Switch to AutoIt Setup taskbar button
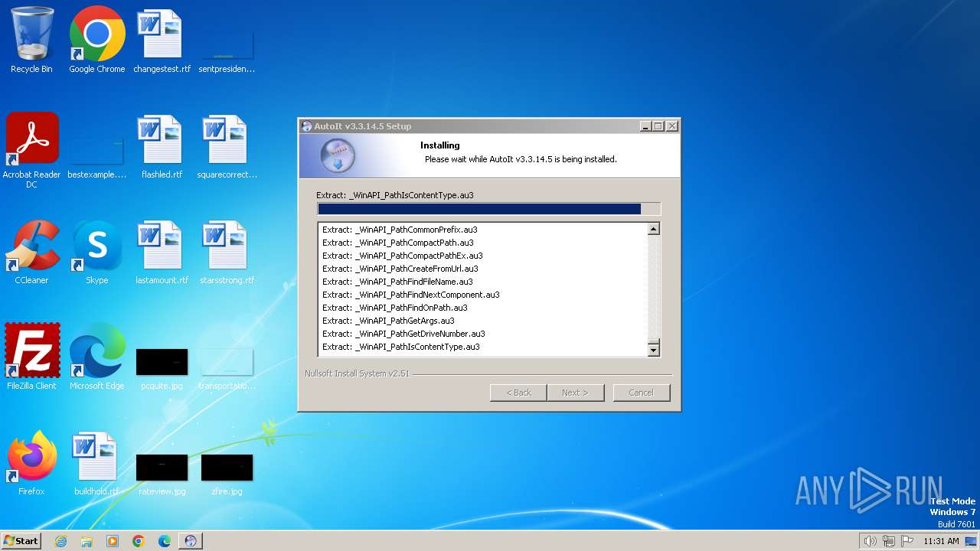 tap(191, 541)
